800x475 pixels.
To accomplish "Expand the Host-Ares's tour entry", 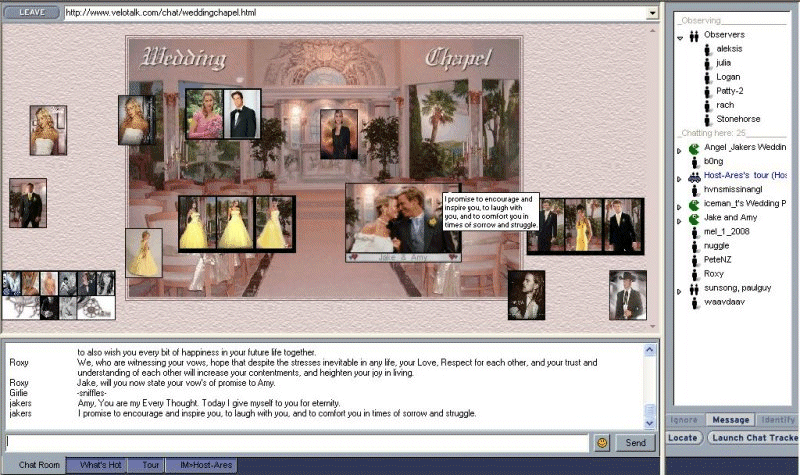I will tap(680, 177).
